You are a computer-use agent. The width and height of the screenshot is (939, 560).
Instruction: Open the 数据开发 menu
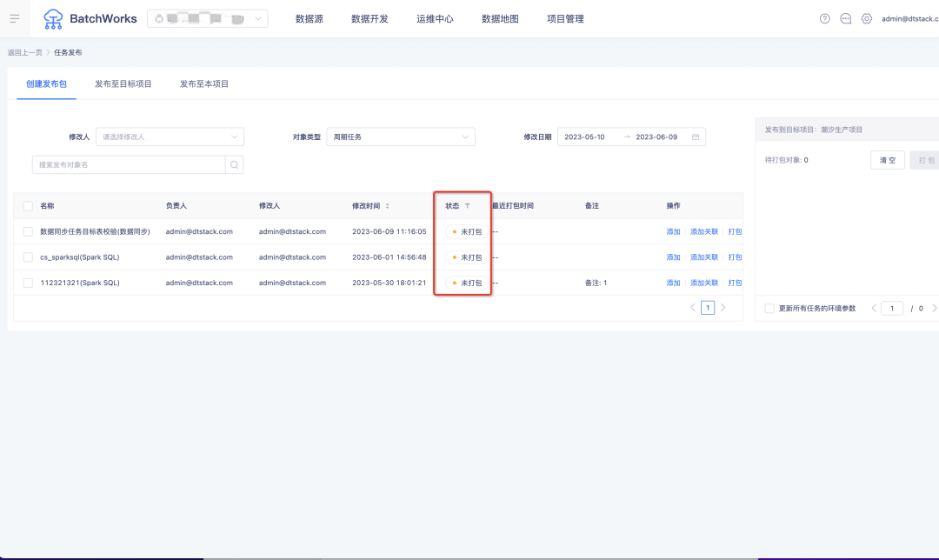[x=370, y=18]
